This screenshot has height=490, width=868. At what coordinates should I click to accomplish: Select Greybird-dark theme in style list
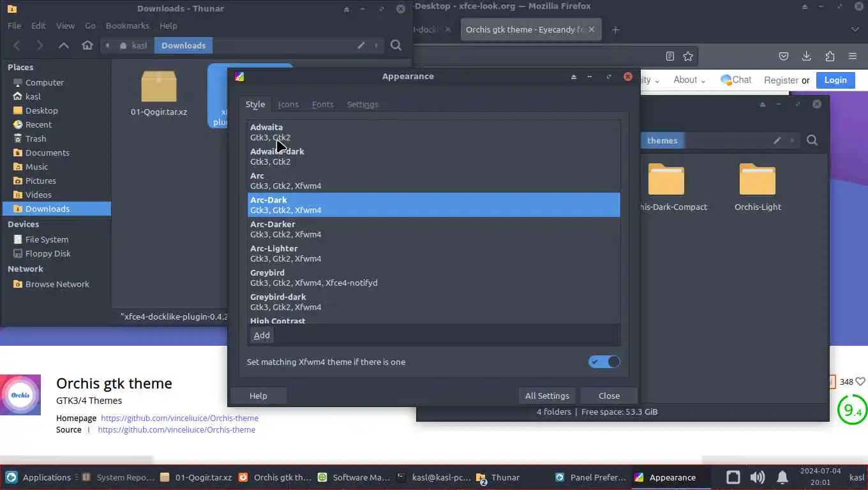[433, 302]
